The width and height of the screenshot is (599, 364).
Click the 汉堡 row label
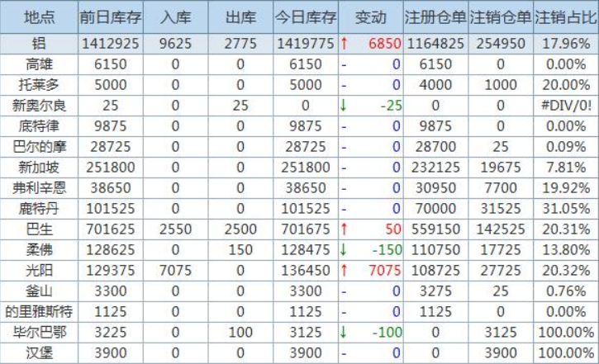(x=38, y=352)
